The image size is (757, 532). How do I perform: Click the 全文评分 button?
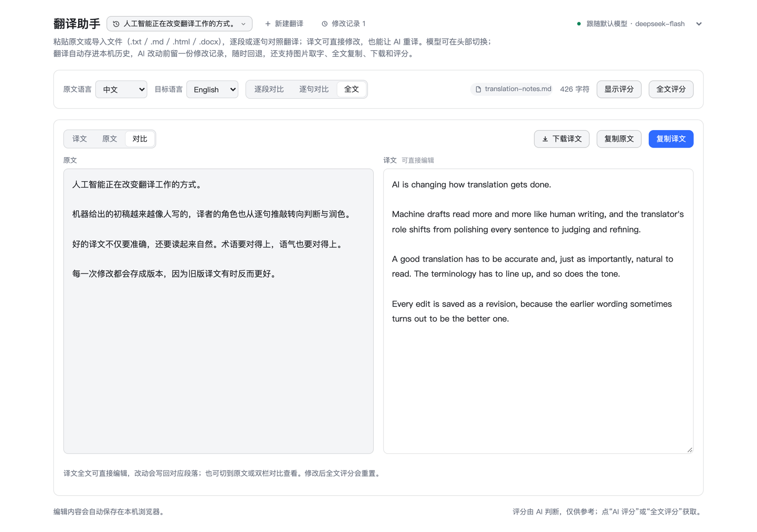671,89
